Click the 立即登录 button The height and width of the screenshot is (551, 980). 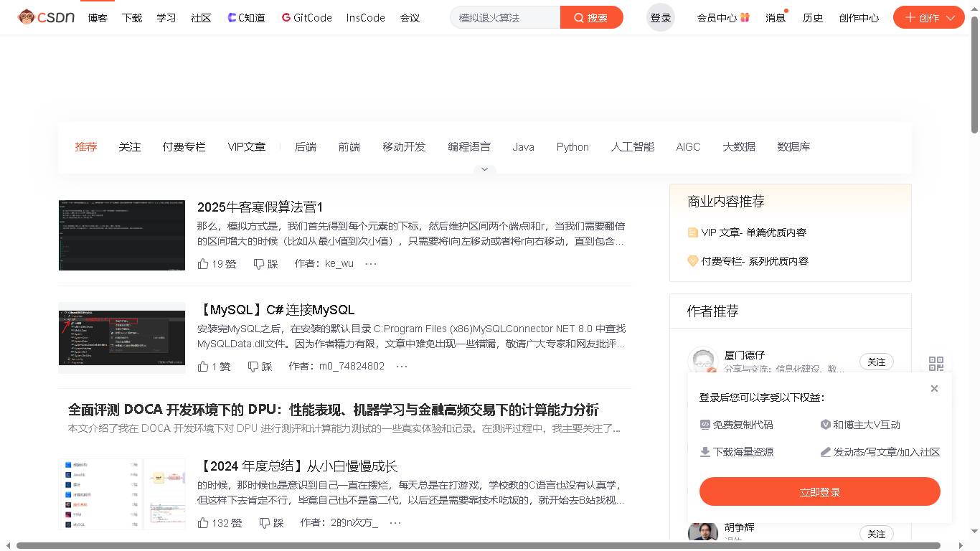pos(819,491)
